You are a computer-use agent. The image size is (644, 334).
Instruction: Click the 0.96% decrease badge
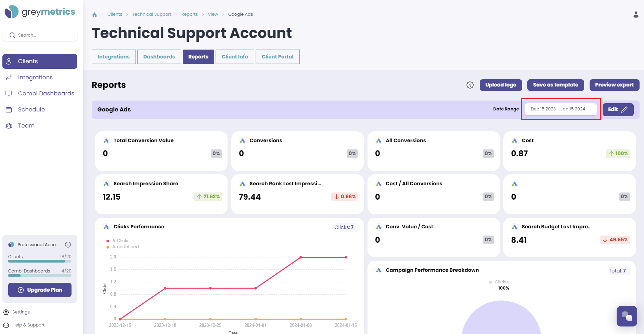coord(345,197)
